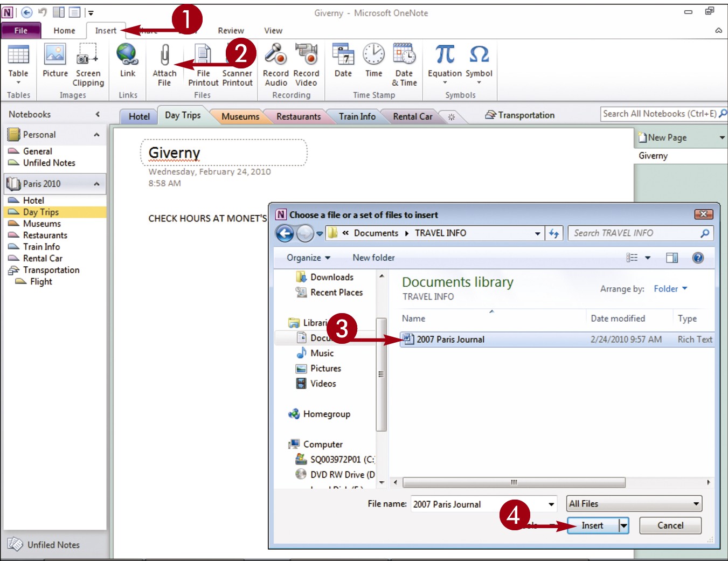Collapse the Personal notebook
Image resolution: width=728 pixels, height=561 pixels.
click(96, 135)
